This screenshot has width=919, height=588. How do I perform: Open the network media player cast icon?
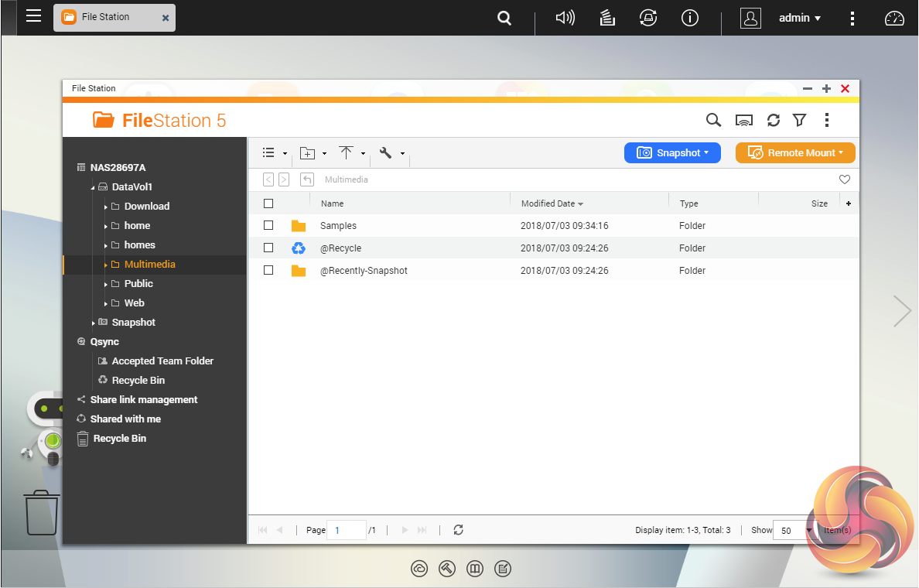pos(743,120)
